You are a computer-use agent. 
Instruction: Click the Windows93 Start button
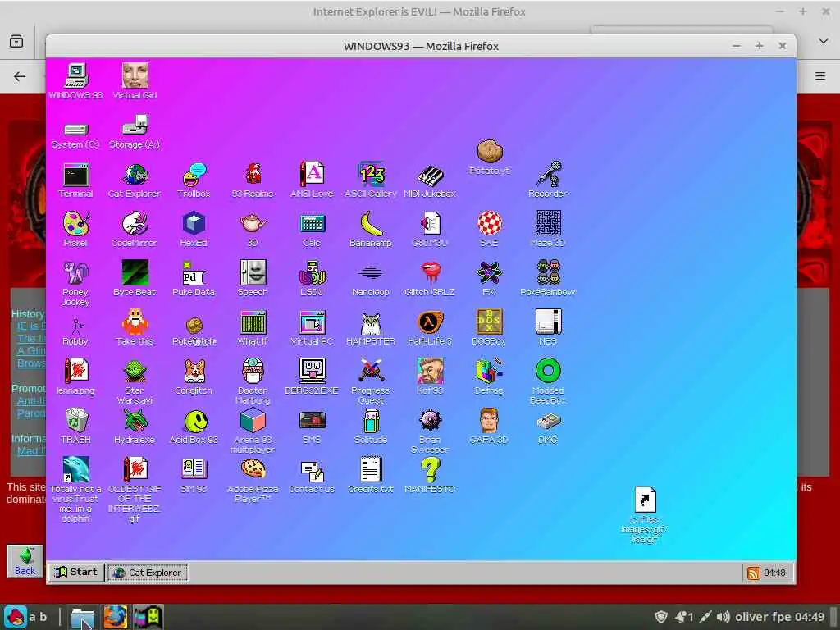76,572
